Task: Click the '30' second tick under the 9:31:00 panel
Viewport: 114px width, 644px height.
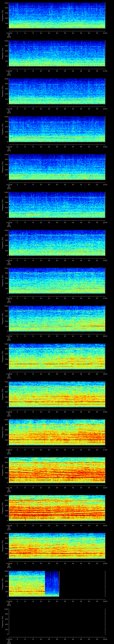Action: (x=57, y=487)
